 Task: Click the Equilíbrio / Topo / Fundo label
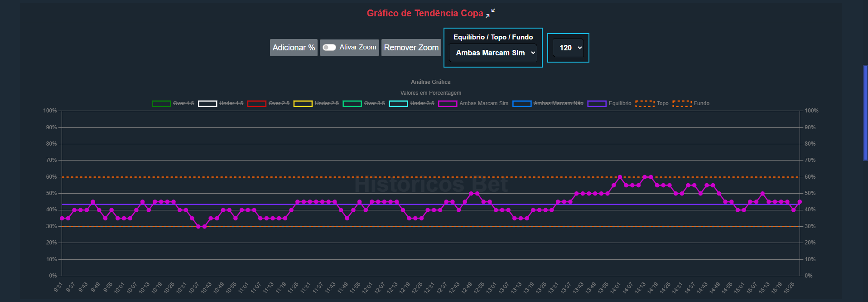(x=493, y=37)
